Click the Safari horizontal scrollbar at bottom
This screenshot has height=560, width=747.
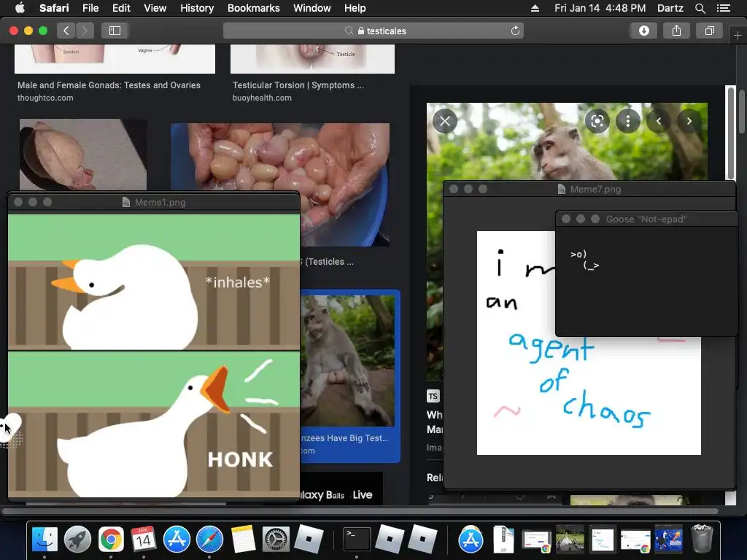[360, 512]
